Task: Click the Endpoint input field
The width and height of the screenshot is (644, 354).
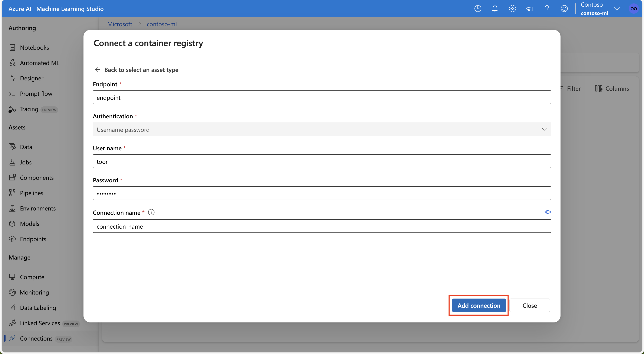Action: [x=322, y=97]
